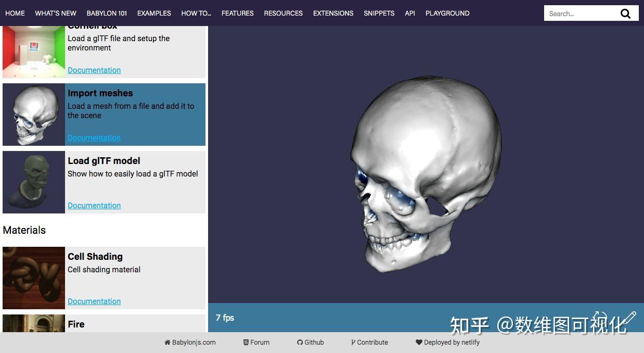Click the home icon beside Babylonjs.com
The width and height of the screenshot is (644, 353).
pos(166,342)
